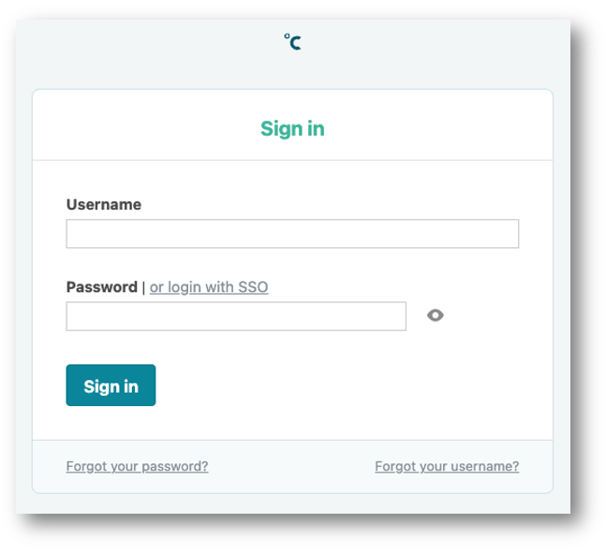Open the 'Forgot your username?' link

coord(447,466)
